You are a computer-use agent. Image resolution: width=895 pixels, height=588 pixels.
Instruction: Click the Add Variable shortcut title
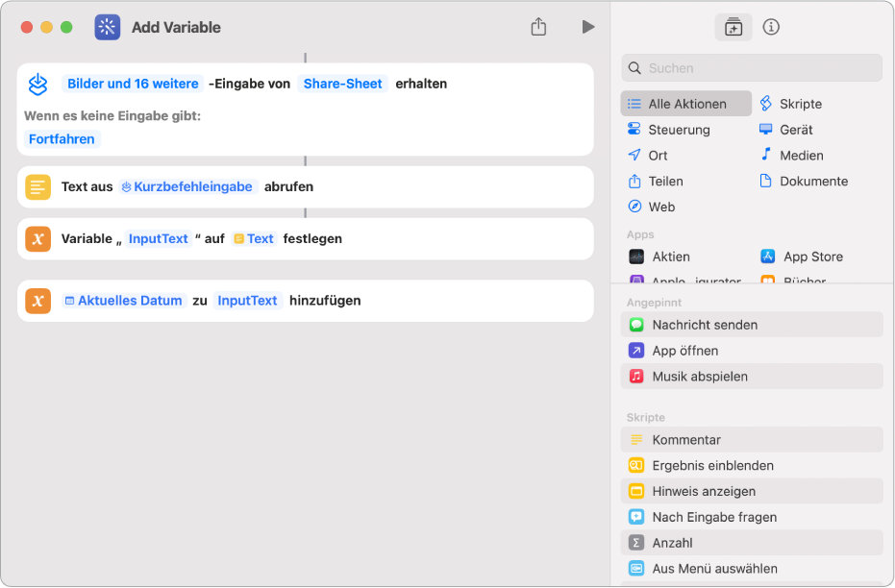176,27
